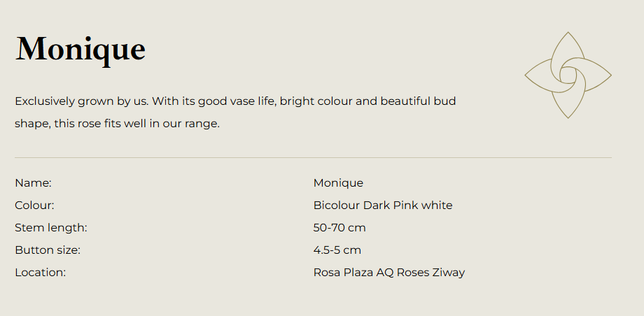Image resolution: width=644 pixels, height=316 pixels.
Task: Select the 'Exclusively grown by us' sentence
Action: click(x=82, y=101)
